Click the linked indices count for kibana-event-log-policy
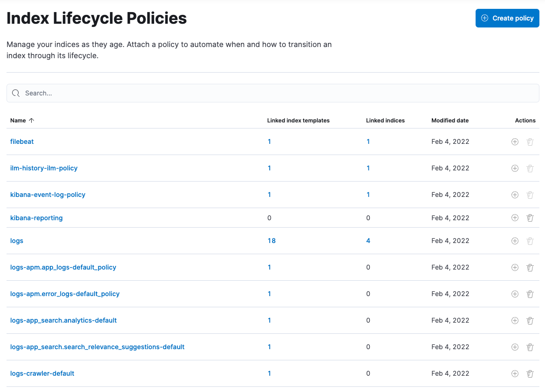 368,195
